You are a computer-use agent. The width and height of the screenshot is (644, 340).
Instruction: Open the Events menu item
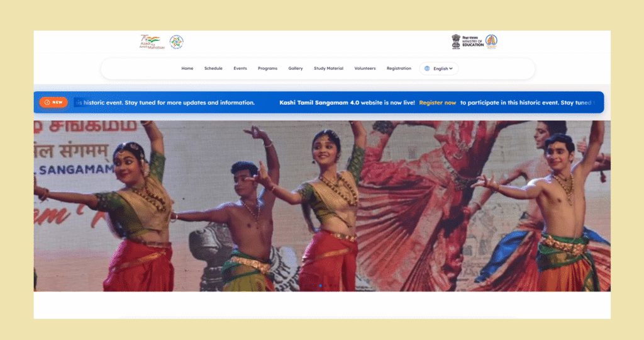coord(240,68)
